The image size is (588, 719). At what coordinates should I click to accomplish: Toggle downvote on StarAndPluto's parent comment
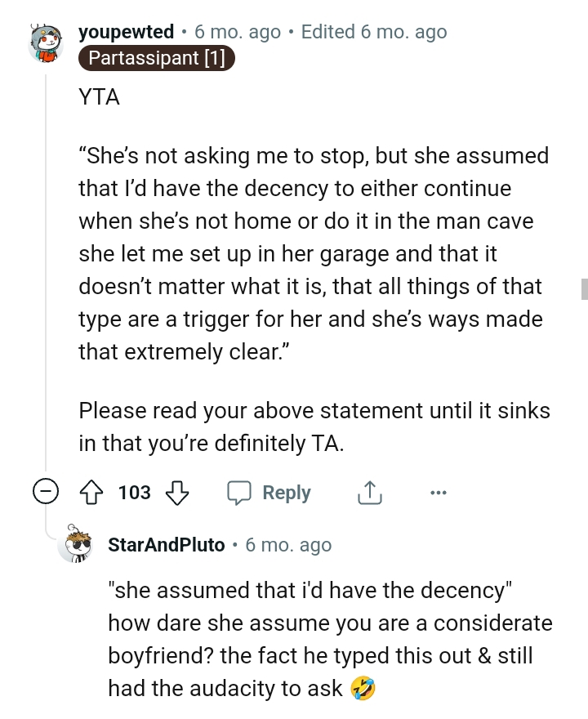pos(176,493)
